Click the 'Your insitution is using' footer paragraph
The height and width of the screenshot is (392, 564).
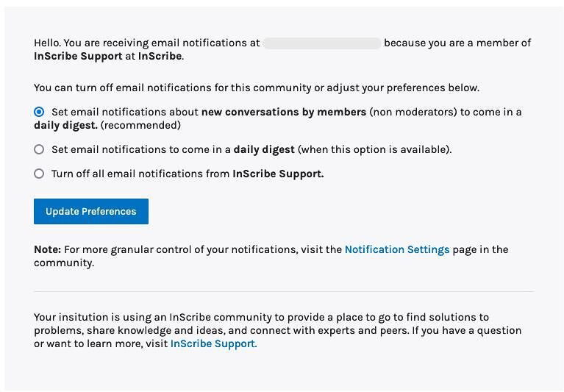[278, 330]
